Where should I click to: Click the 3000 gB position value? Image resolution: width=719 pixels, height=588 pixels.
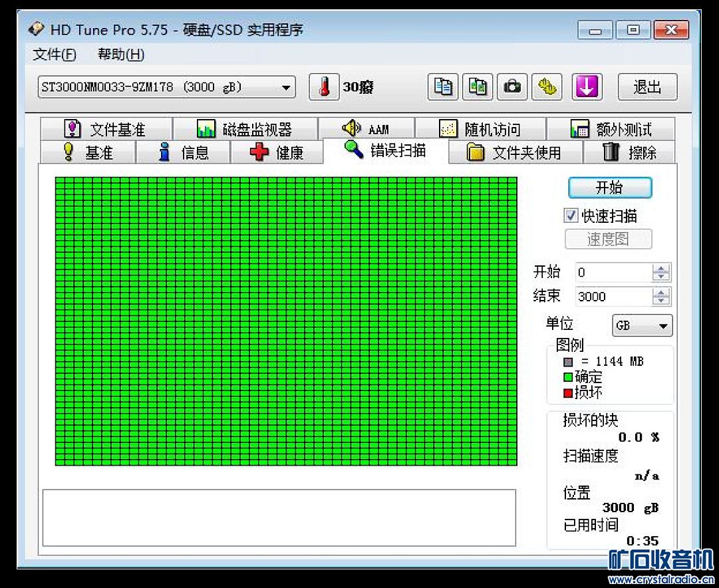631,508
